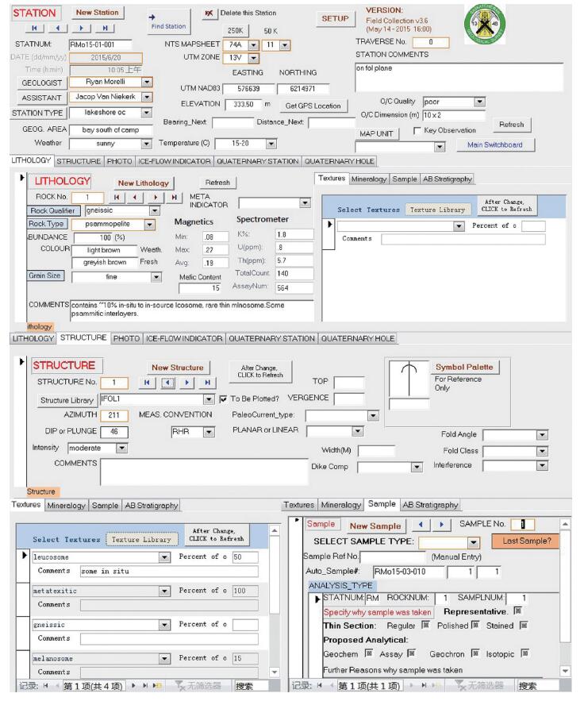Viewport: 588px width, 701px height.
Task: Open the Intensity moderate dropdown
Action: 122,448
